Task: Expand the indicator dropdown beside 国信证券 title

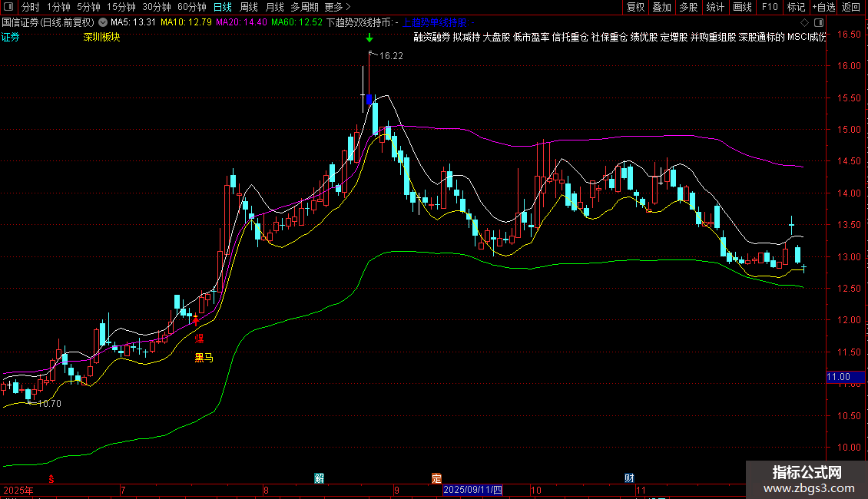Action: [103, 22]
